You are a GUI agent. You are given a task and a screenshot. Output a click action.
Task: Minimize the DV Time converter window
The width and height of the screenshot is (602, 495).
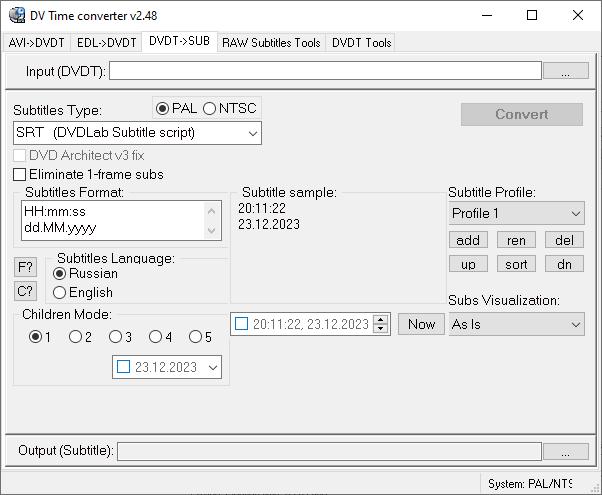(487, 15)
